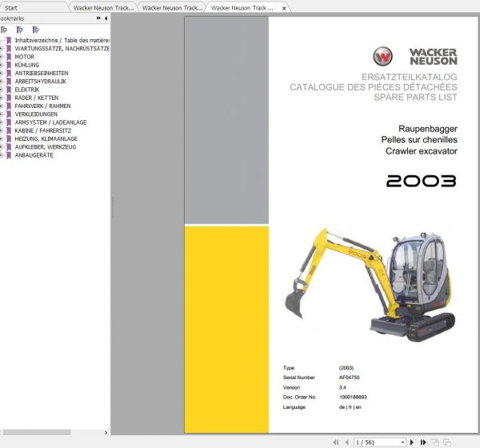480x448 pixels.
Task: Click the bookmarks horizontal scrollbar thumb
Action: click(x=37, y=432)
